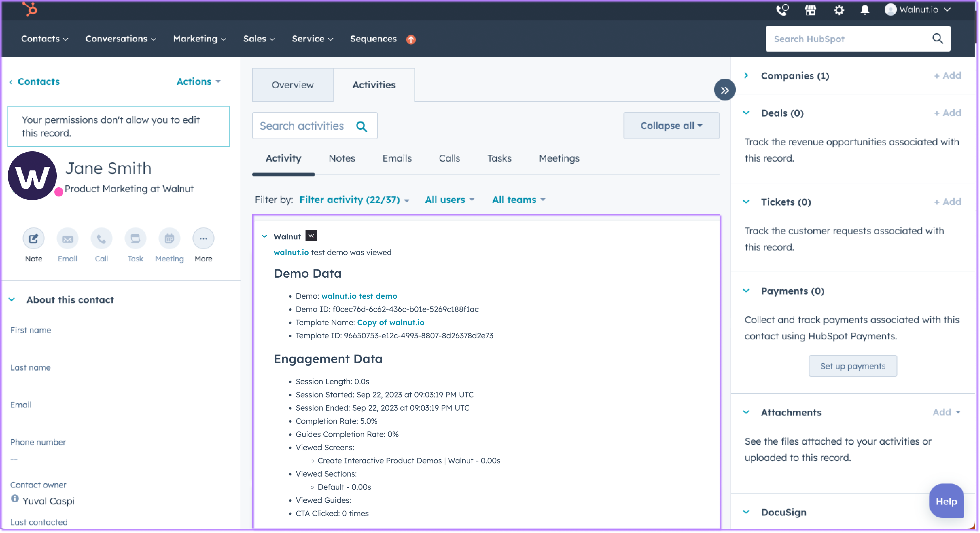This screenshot has width=980, height=533.
Task: Open the marketplace storefront icon
Action: coord(810,10)
